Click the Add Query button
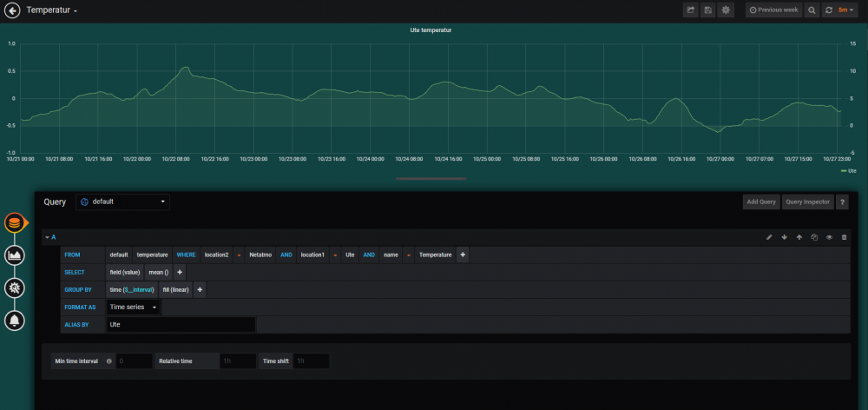868x410 pixels. point(761,202)
